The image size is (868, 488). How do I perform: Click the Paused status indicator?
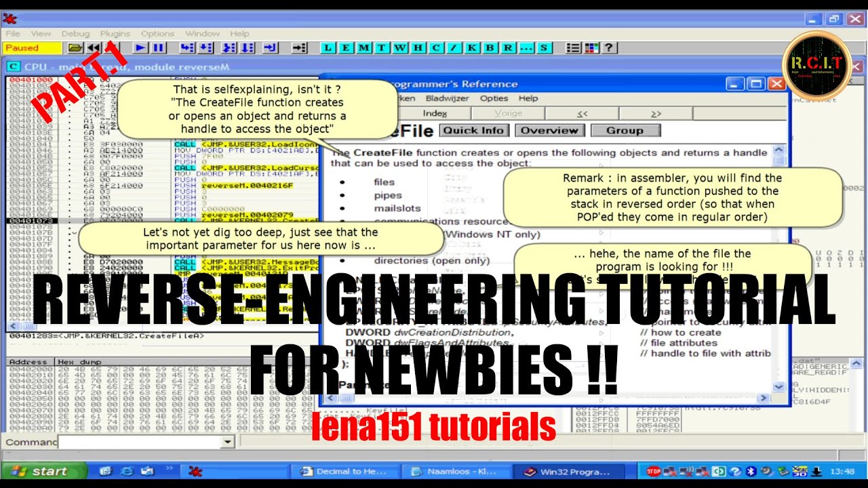point(34,47)
